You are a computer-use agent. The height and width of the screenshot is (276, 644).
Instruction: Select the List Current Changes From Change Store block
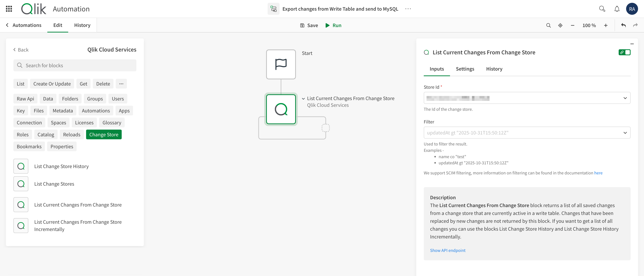281,109
